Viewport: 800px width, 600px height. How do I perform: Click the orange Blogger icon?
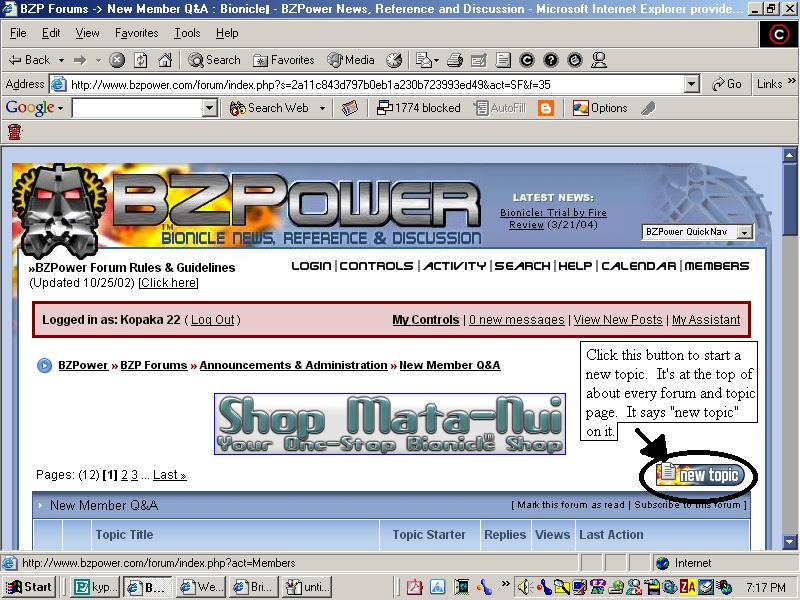pyautogui.click(x=545, y=108)
